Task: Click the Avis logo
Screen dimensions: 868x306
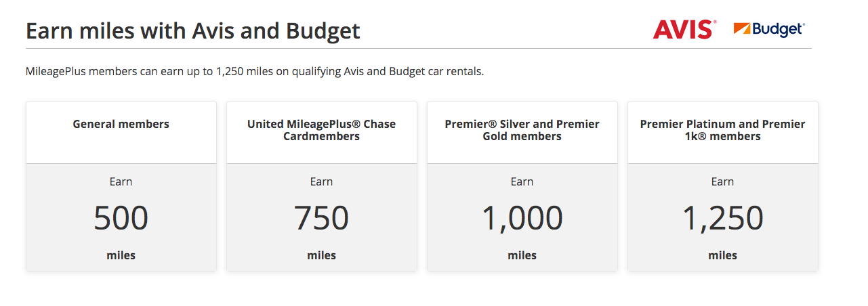Action: [684, 29]
